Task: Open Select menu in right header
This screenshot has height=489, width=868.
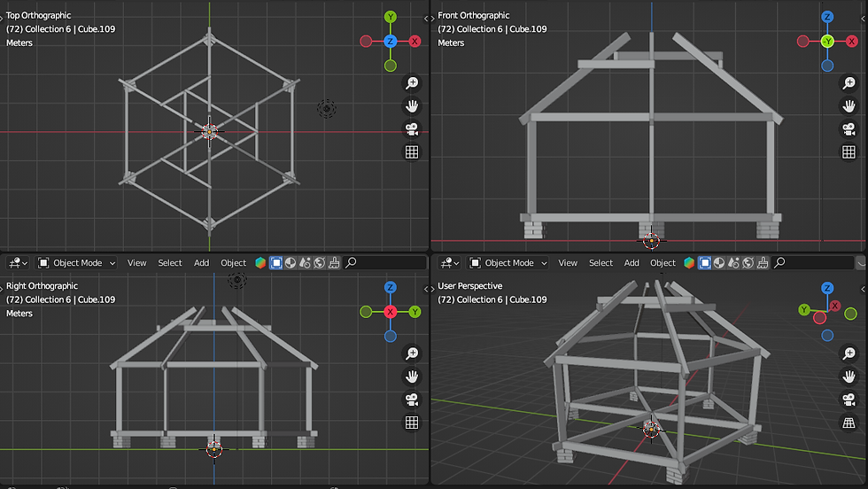Action: click(601, 262)
